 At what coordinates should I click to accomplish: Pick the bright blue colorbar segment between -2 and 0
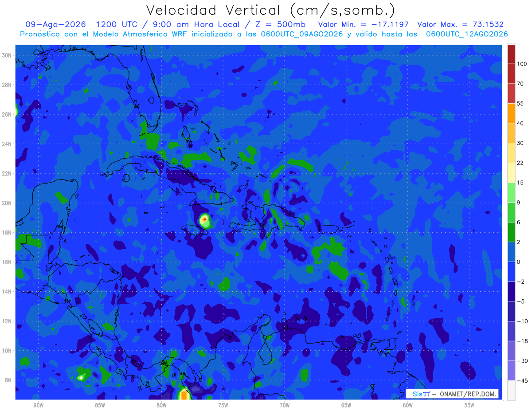pyautogui.click(x=511, y=271)
